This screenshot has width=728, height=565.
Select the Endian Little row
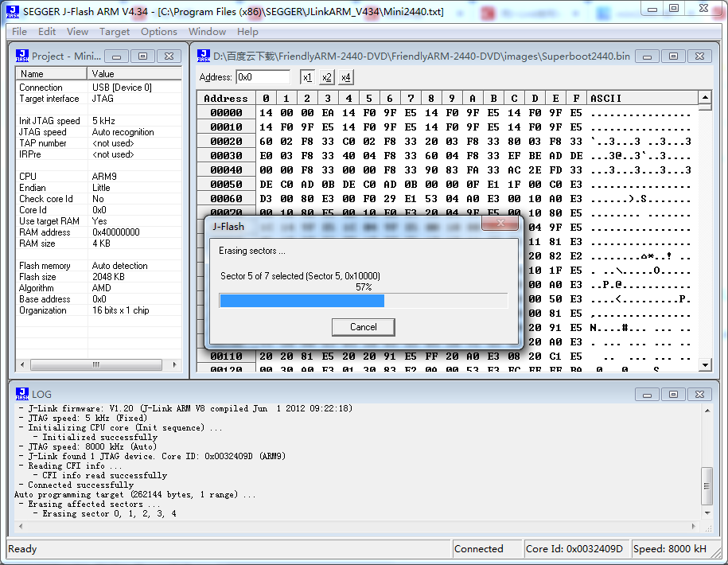coord(99,188)
